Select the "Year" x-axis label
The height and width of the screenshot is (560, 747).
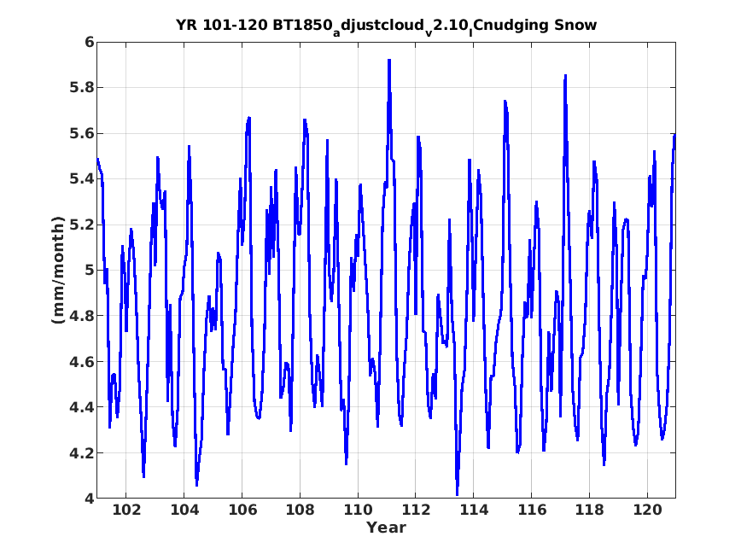(386, 528)
